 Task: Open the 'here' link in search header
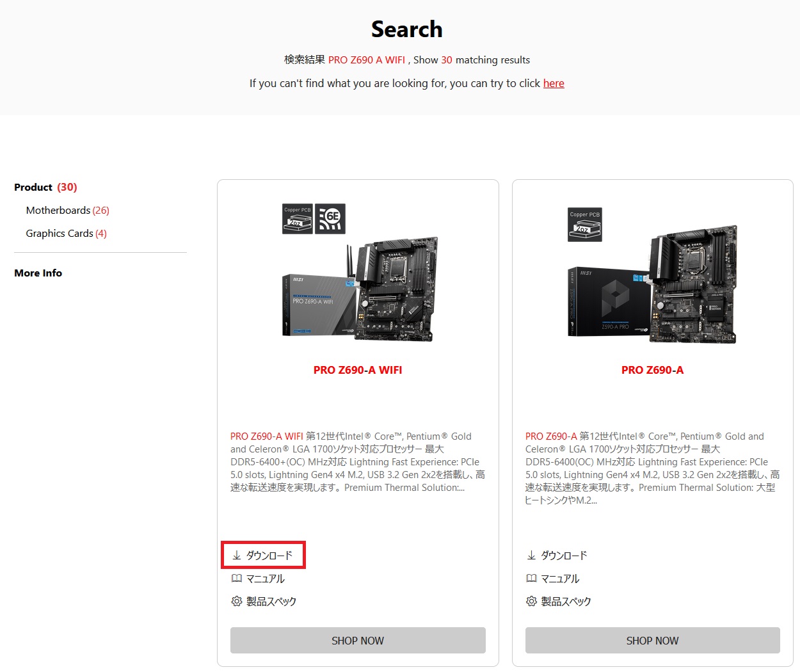pyautogui.click(x=554, y=84)
